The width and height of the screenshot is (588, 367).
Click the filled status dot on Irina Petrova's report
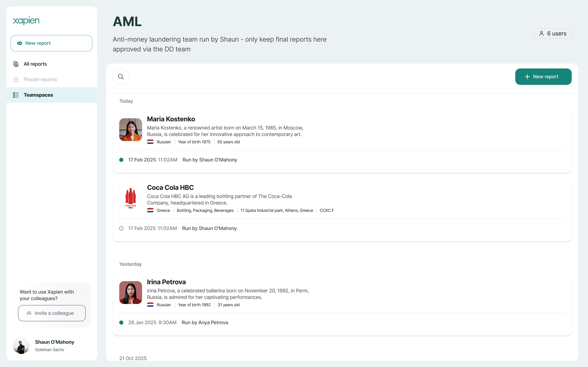coord(121,323)
